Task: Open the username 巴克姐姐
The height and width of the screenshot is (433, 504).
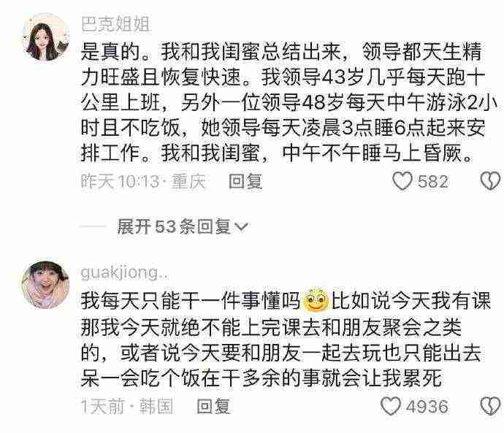Action: [x=115, y=24]
